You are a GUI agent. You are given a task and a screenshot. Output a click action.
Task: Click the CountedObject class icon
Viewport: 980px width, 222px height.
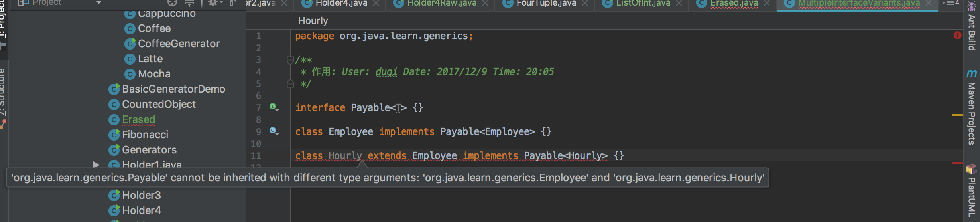click(114, 105)
